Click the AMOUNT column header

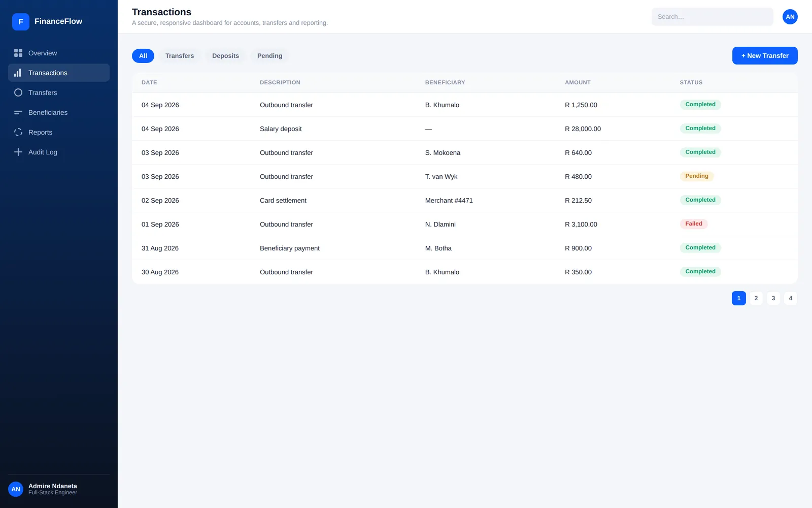click(x=578, y=82)
